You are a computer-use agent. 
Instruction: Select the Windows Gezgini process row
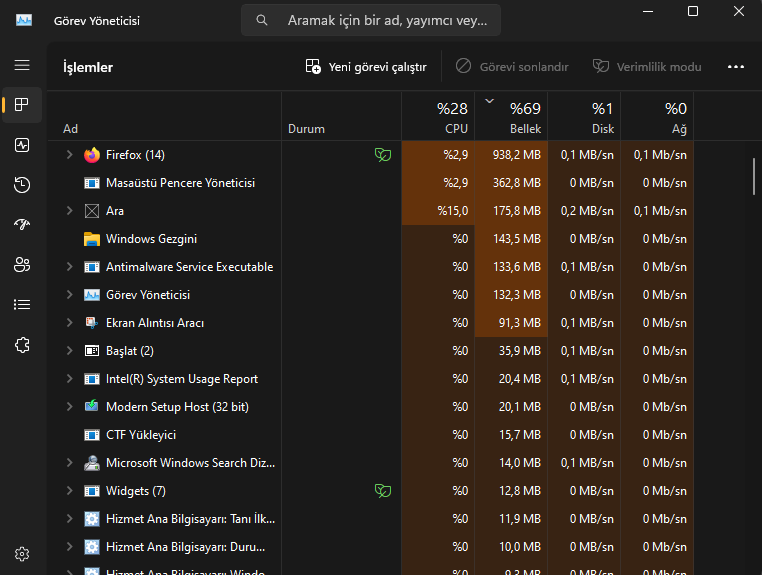(x=151, y=239)
